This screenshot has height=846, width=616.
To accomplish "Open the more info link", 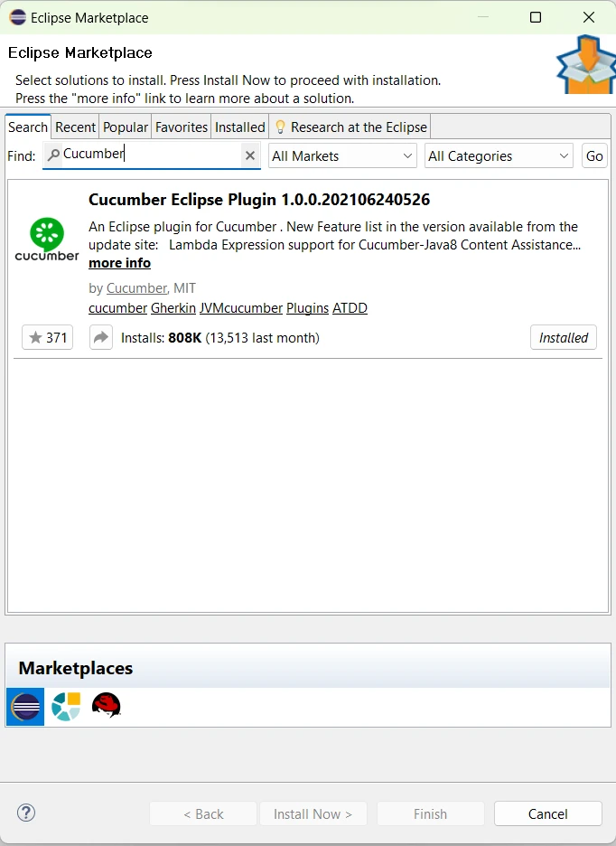I will tap(120, 263).
